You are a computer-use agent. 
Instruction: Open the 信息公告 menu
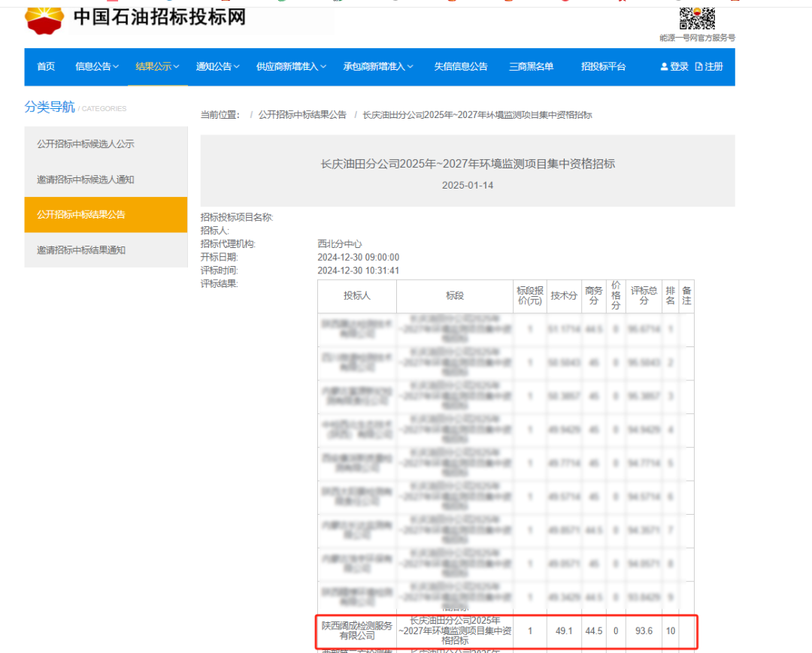pyautogui.click(x=93, y=66)
